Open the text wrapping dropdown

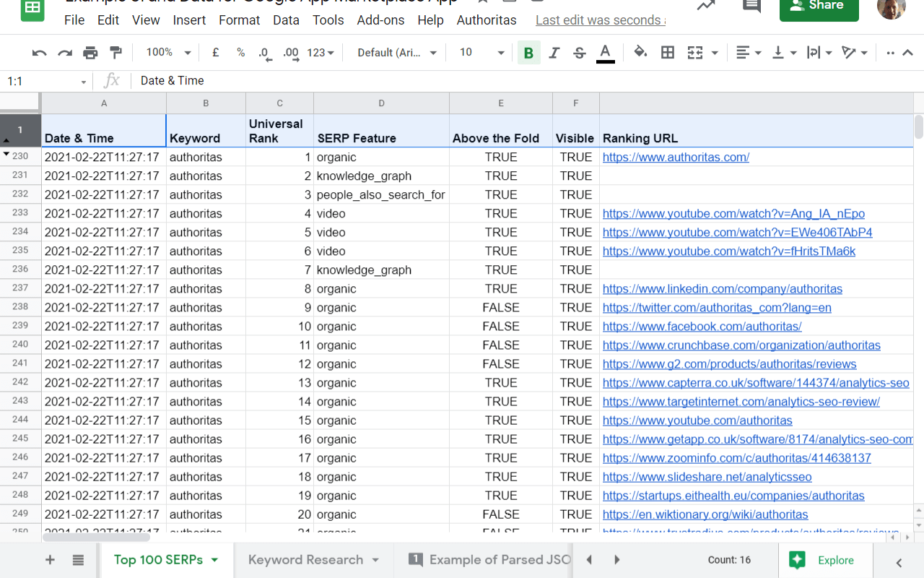[x=819, y=53]
